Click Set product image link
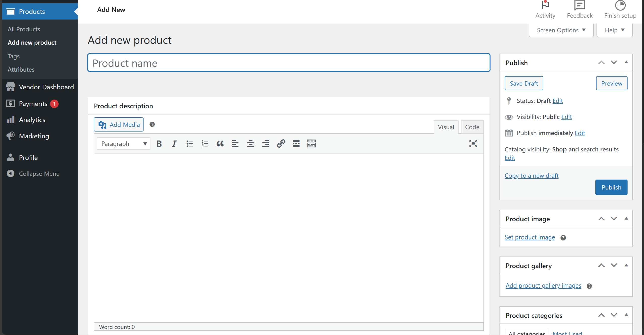This screenshot has height=335, width=644. [530, 237]
